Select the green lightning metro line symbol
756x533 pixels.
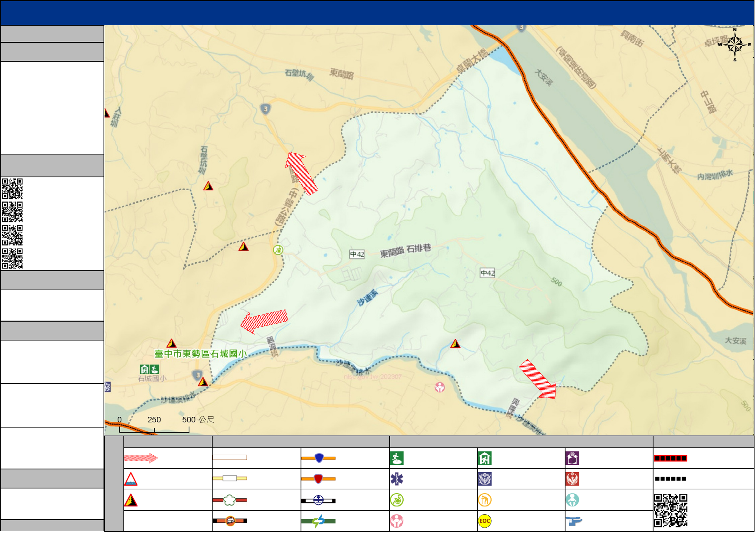click(x=318, y=522)
